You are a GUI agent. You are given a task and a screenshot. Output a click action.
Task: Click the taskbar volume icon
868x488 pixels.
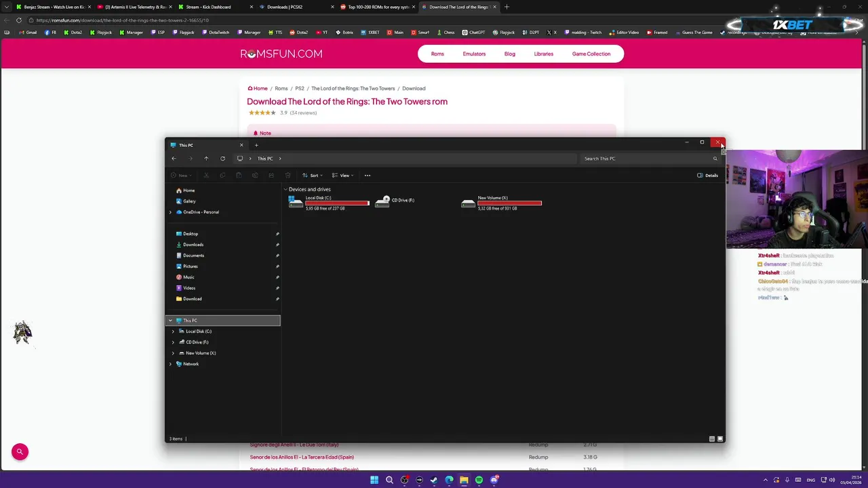tap(831, 480)
